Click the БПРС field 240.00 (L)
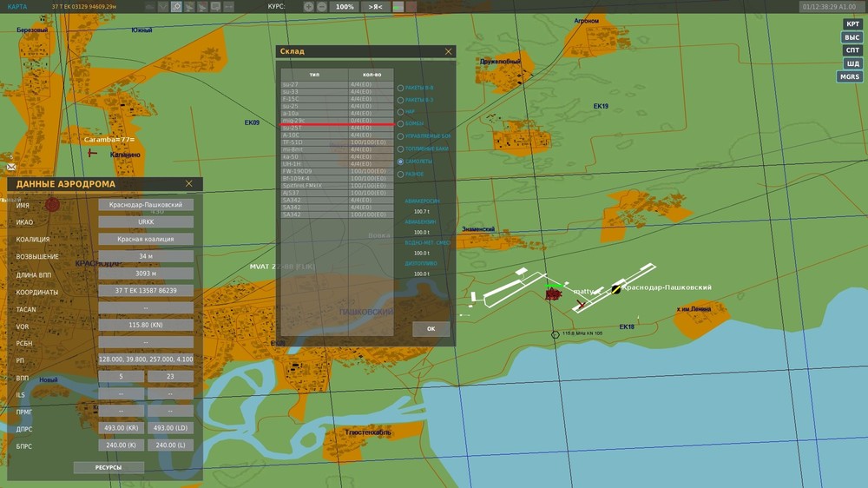 tap(170, 445)
